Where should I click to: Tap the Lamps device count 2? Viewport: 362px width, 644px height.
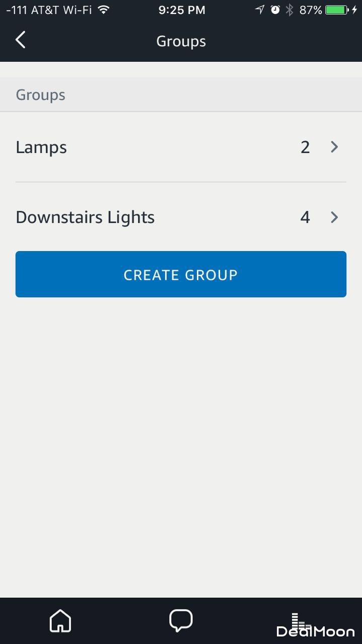tap(305, 147)
